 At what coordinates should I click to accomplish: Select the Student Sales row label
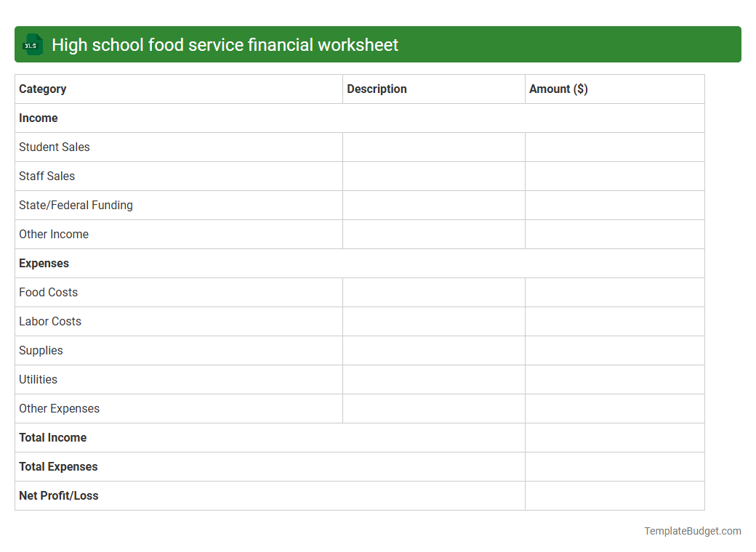pos(54,147)
